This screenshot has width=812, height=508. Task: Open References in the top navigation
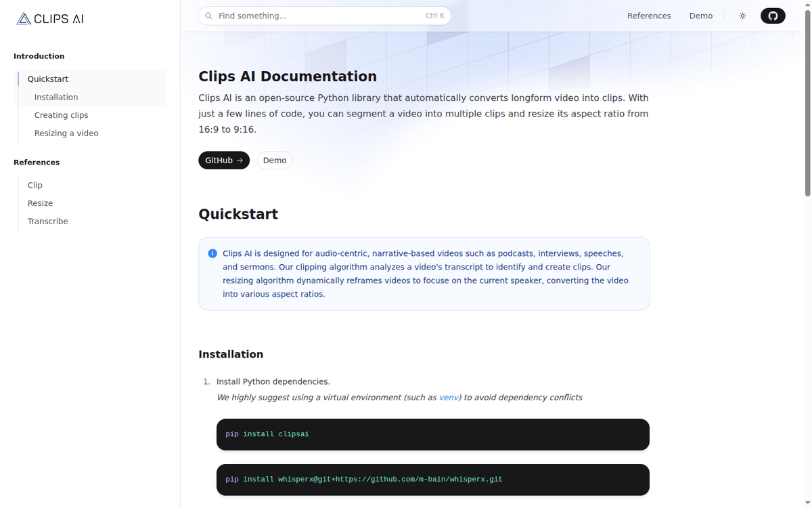coord(649,16)
